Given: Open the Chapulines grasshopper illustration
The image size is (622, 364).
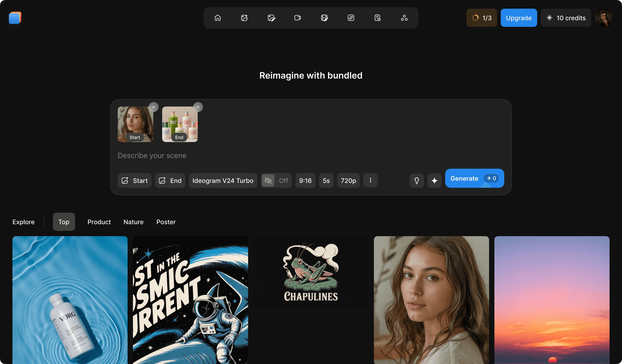Looking at the screenshot, I should point(311,272).
